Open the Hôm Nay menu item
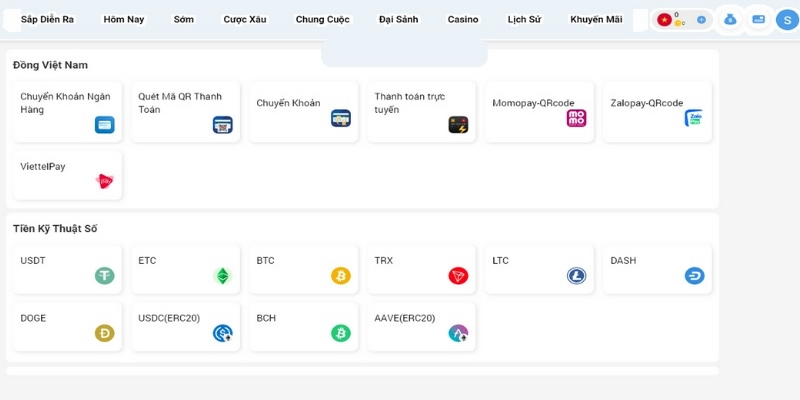This screenshot has height=400, width=800. [x=124, y=19]
